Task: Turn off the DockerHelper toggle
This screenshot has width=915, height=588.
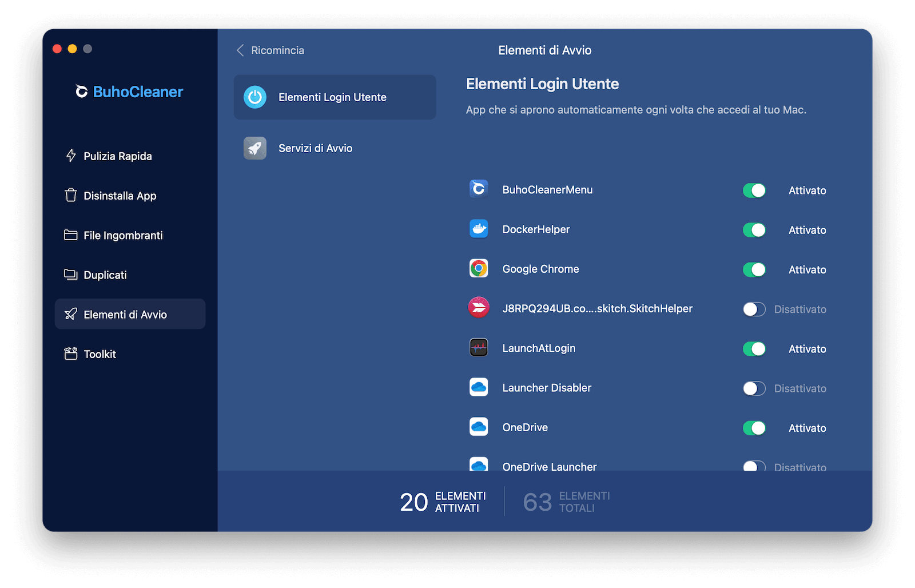Action: (x=754, y=230)
